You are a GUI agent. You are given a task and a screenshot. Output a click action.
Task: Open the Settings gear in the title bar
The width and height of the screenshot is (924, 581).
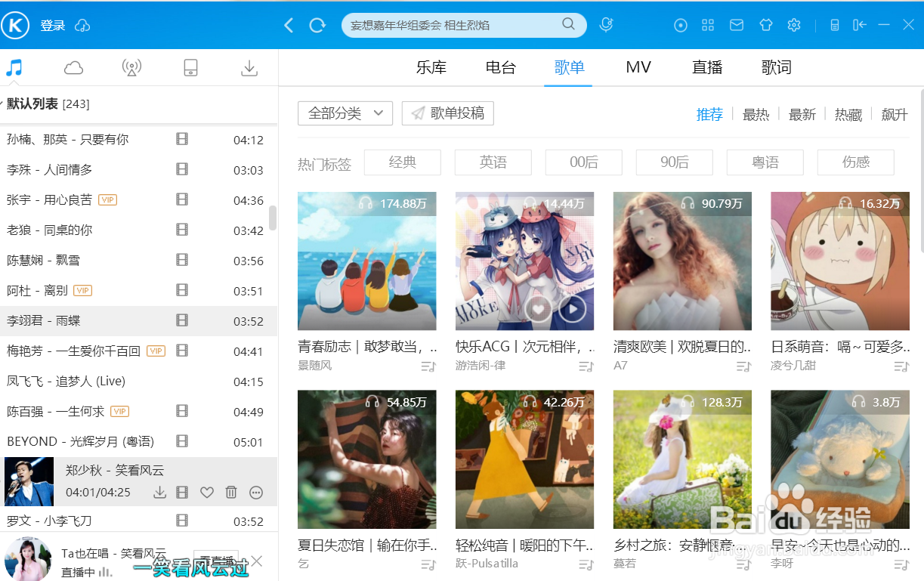(x=793, y=25)
